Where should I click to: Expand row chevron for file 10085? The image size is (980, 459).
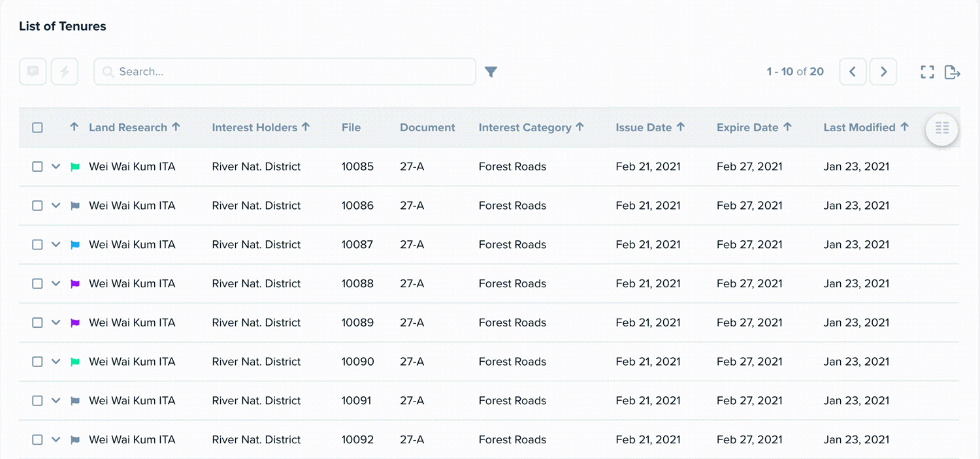click(56, 166)
